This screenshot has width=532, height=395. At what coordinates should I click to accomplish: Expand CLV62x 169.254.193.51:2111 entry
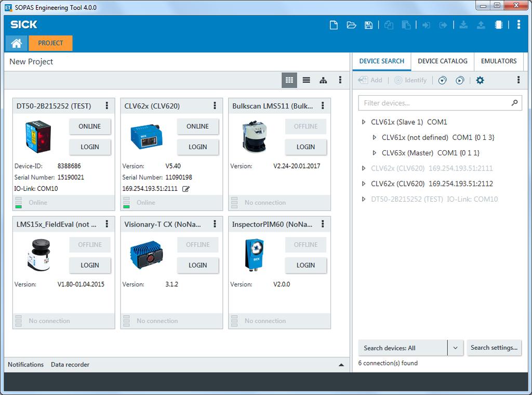pyautogui.click(x=364, y=168)
